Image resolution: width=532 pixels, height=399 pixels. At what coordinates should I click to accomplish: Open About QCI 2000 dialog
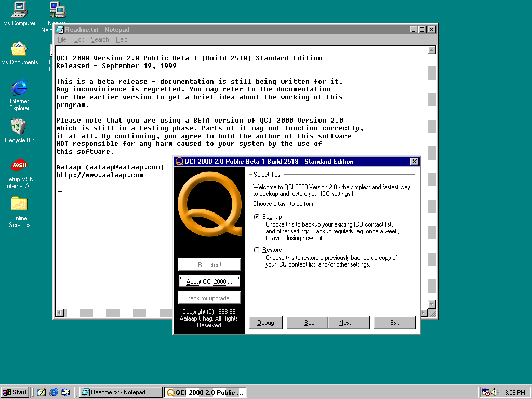(x=209, y=281)
